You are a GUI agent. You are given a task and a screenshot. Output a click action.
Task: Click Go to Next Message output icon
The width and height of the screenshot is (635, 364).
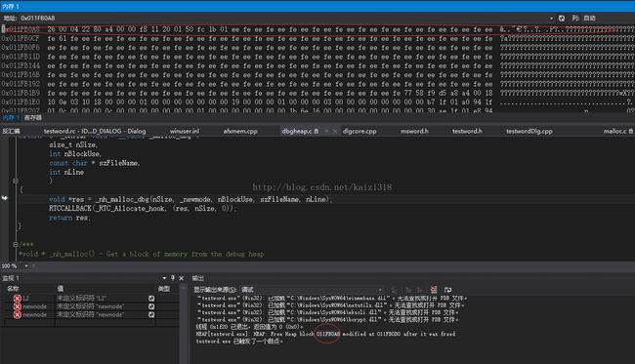(x=419, y=290)
